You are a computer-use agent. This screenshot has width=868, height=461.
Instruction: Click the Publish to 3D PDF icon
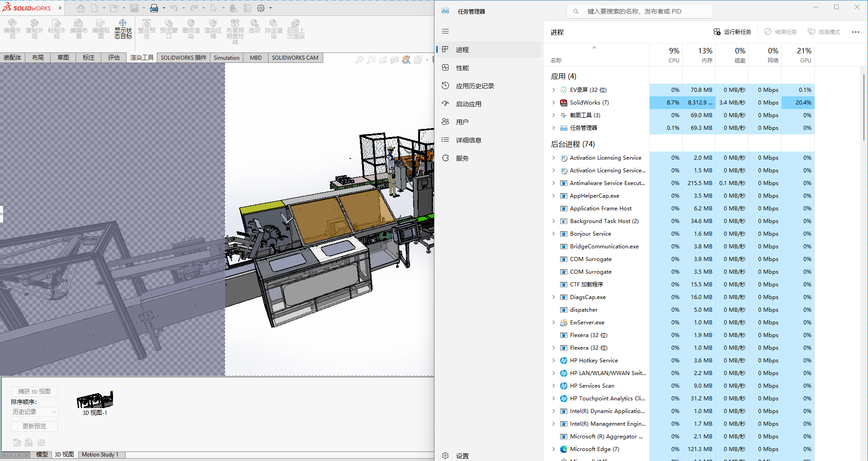(17, 442)
